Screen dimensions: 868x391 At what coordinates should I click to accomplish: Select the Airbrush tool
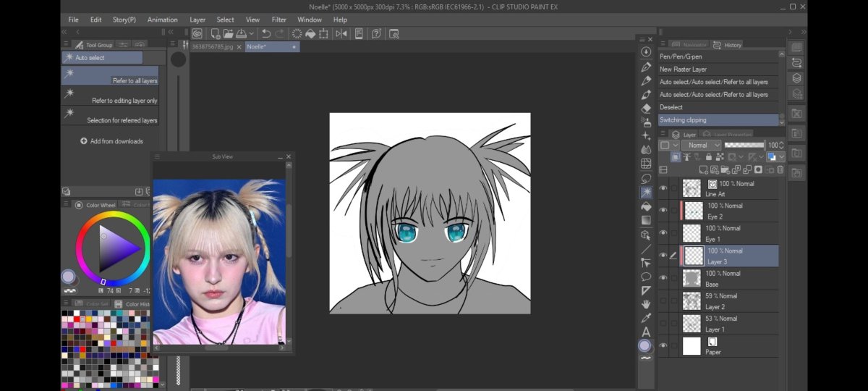coord(646,122)
